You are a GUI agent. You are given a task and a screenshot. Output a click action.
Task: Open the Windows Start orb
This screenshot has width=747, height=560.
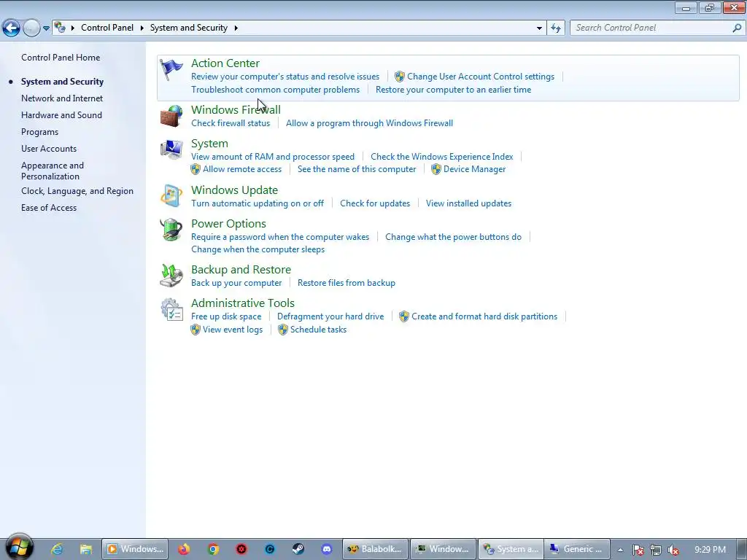point(19,548)
